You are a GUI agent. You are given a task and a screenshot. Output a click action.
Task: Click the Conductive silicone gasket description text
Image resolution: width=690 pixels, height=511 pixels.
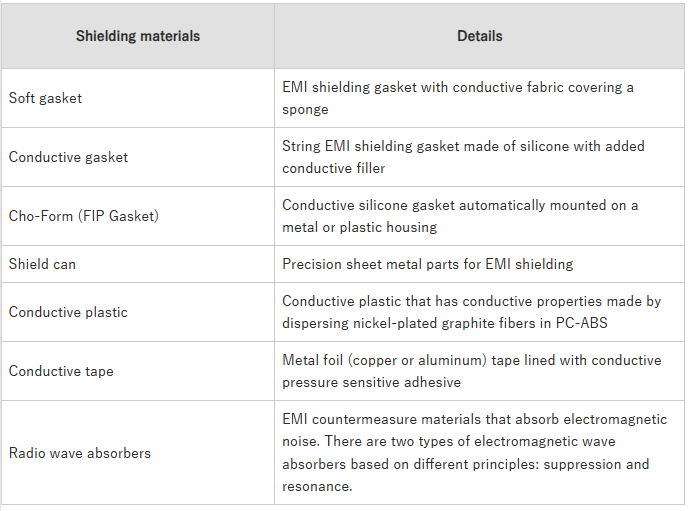(x=460, y=216)
